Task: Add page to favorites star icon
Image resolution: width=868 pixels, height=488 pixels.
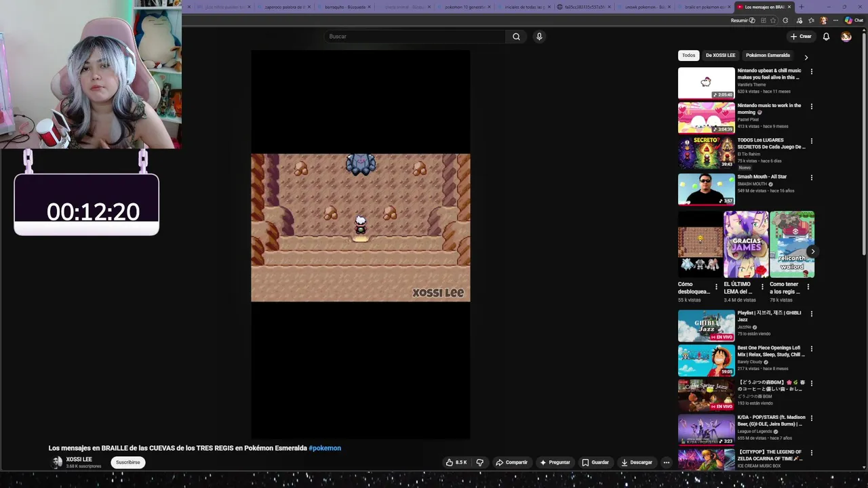Action: (773, 20)
